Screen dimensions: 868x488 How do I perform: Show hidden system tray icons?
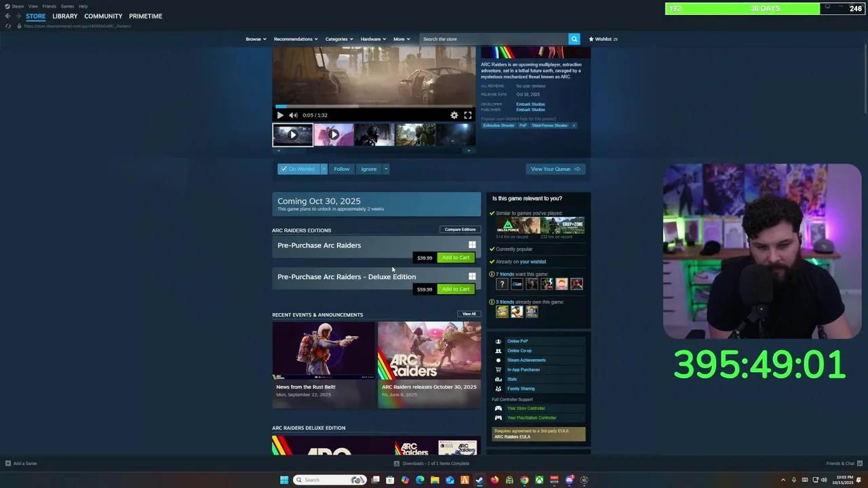(783, 480)
